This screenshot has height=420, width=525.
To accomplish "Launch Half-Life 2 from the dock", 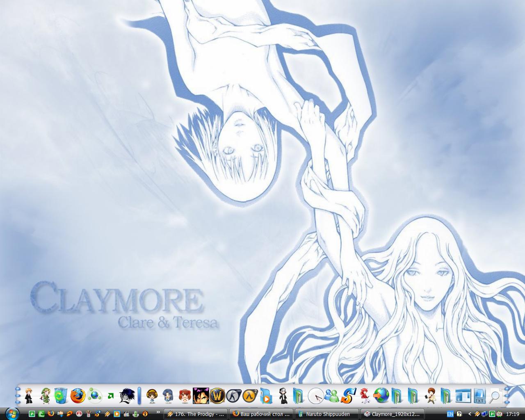I will click(250, 396).
